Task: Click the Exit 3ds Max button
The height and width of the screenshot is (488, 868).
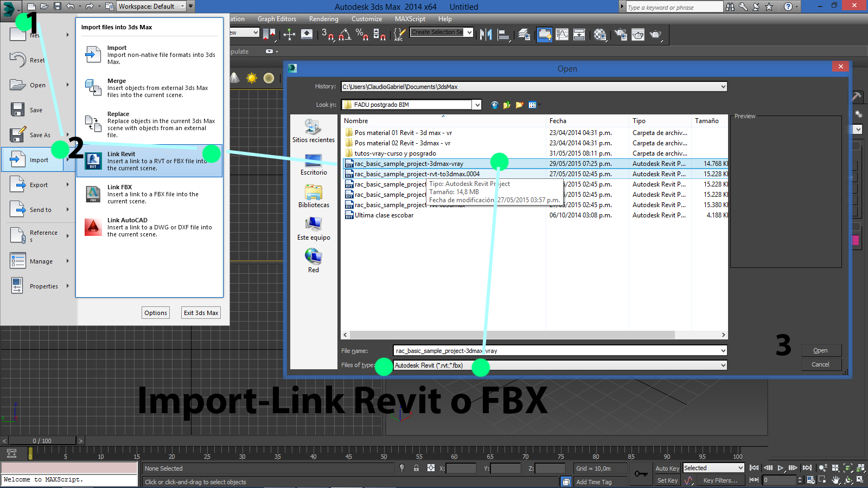Action: (x=201, y=313)
